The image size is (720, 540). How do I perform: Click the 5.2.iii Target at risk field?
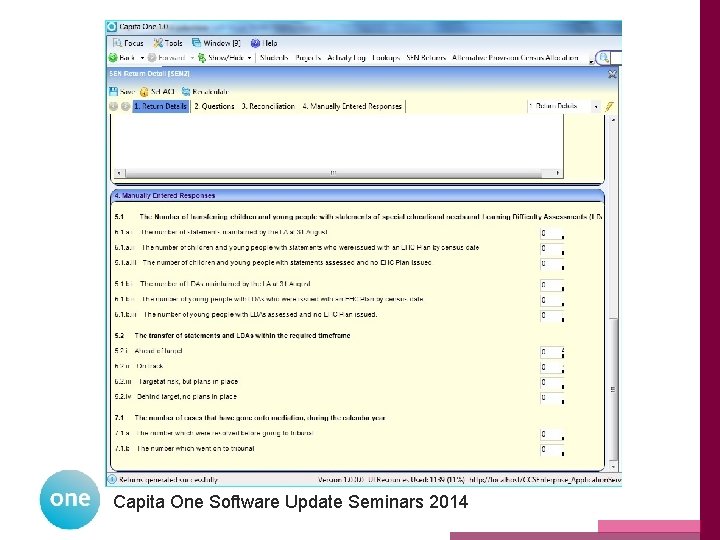[551, 382]
